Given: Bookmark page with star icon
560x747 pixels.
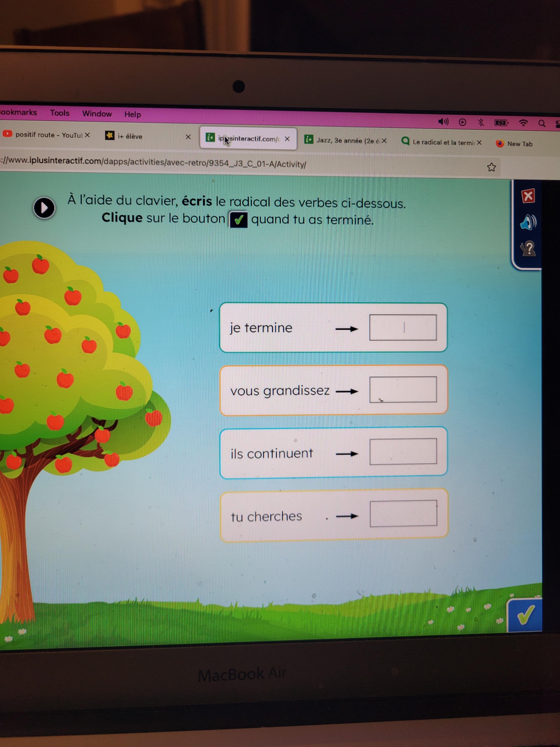Looking at the screenshot, I should point(491,167).
